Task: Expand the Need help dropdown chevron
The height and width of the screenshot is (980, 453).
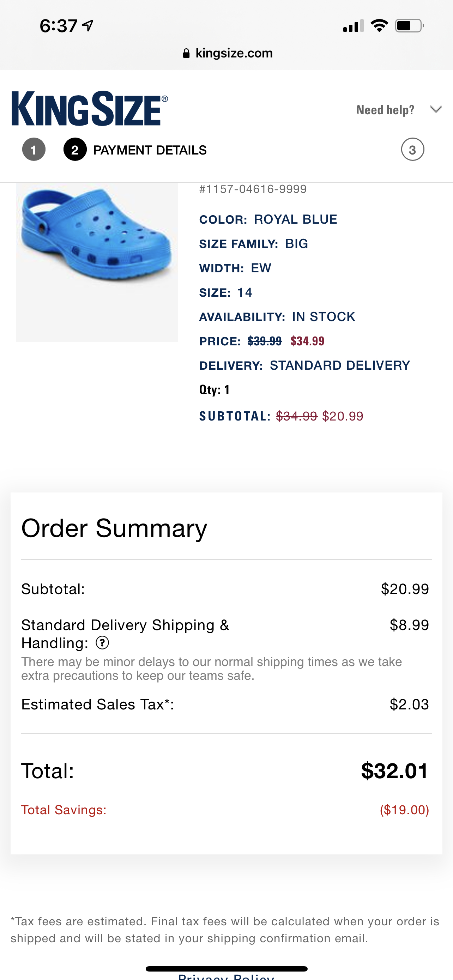Action: 435,110
